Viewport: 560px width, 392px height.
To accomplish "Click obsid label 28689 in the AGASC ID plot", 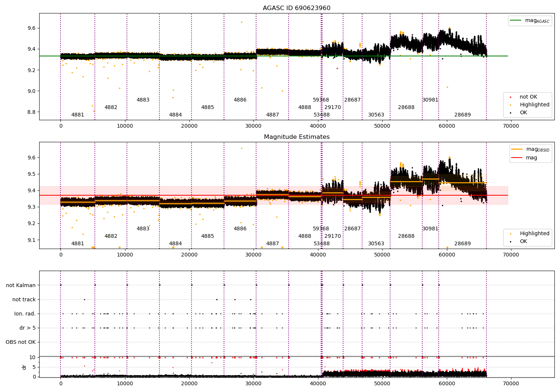I will coord(463,115).
